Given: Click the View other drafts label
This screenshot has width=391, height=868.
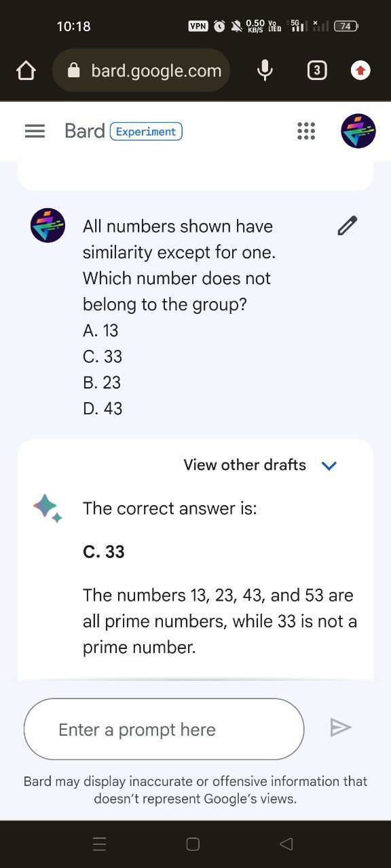Looking at the screenshot, I should pyautogui.click(x=245, y=465).
